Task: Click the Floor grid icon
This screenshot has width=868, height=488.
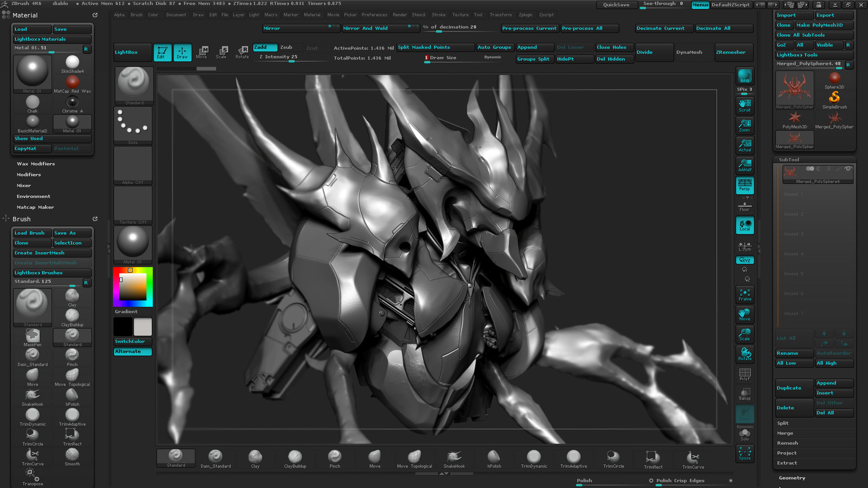Action: pos(745,206)
